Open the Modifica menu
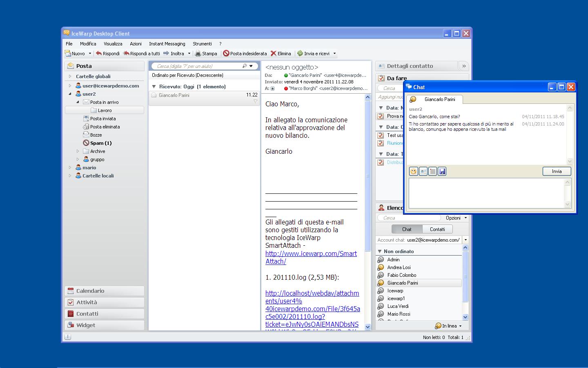Screen dimensions: 588x368 pyautogui.click(x=88, y=44)
